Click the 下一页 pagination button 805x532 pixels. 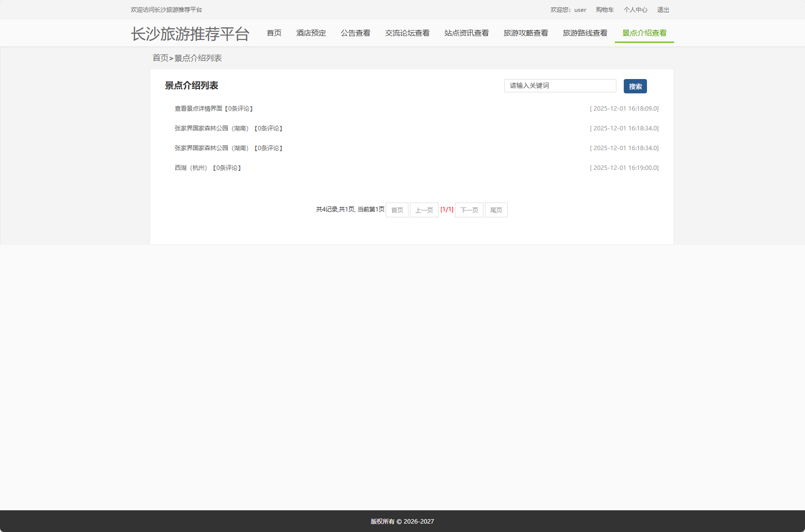(468, 209)
